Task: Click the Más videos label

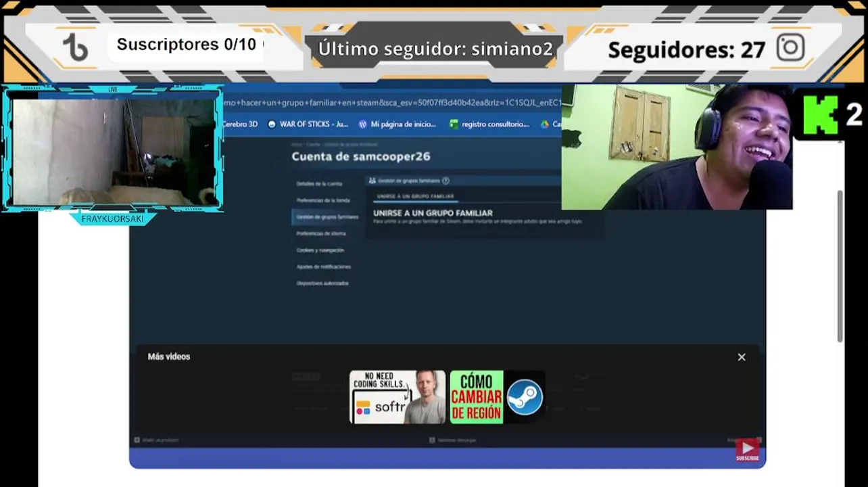Action: coord(169,356)
